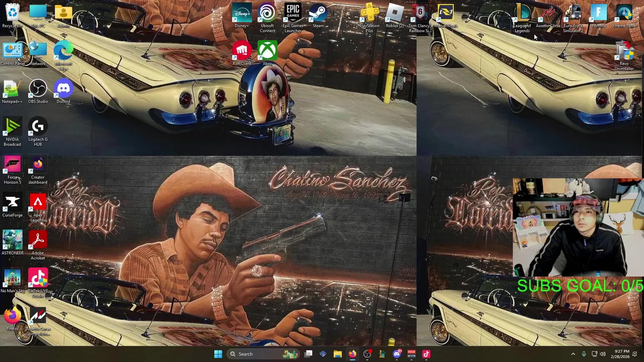
Task: Open the Windows Start menu
Action: (x=218, y=354)
